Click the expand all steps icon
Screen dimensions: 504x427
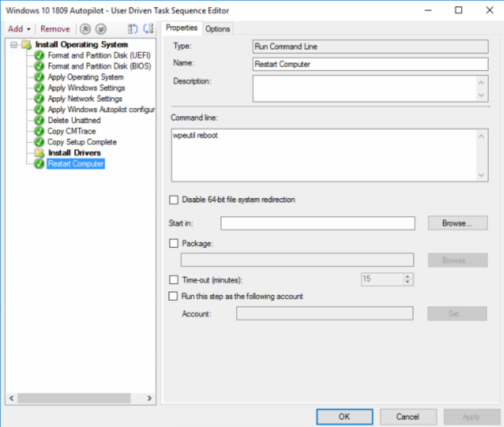[132, 29]
